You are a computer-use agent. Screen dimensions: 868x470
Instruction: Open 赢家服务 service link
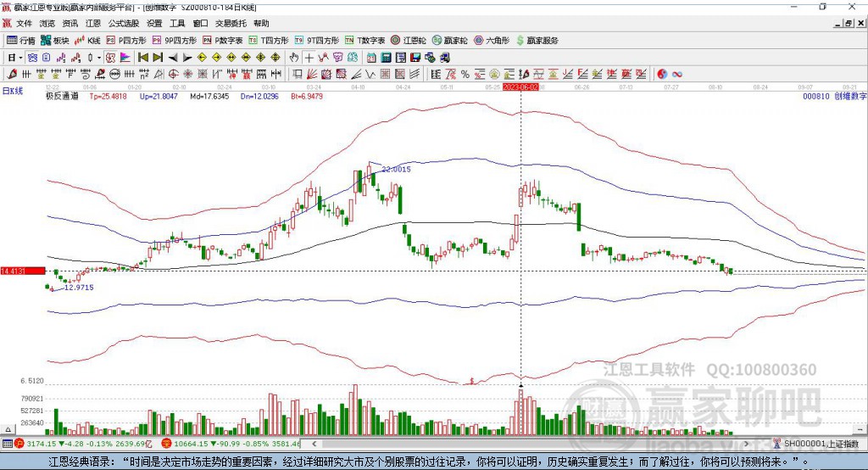[x=537, y=41]
